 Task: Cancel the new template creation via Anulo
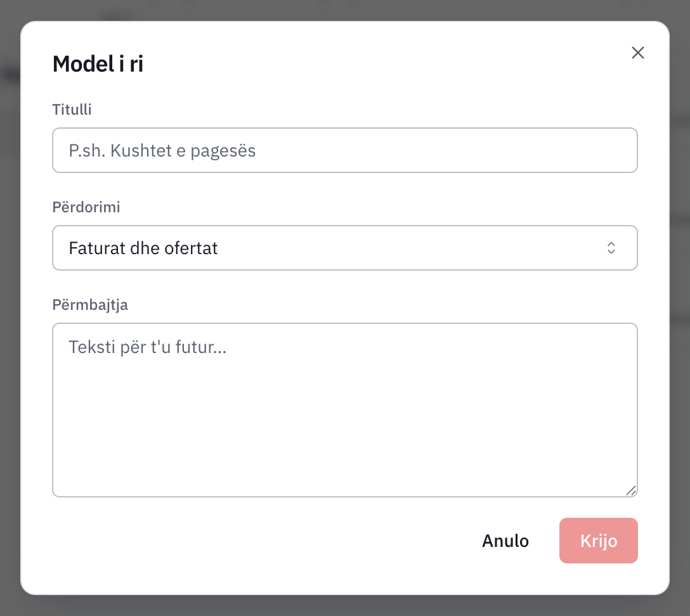click(505, 541)
